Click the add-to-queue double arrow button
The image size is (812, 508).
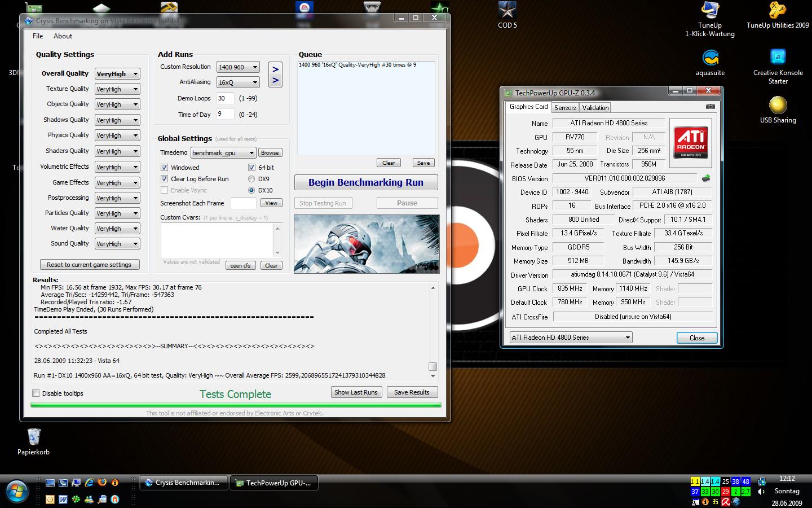tap(275, 75)
